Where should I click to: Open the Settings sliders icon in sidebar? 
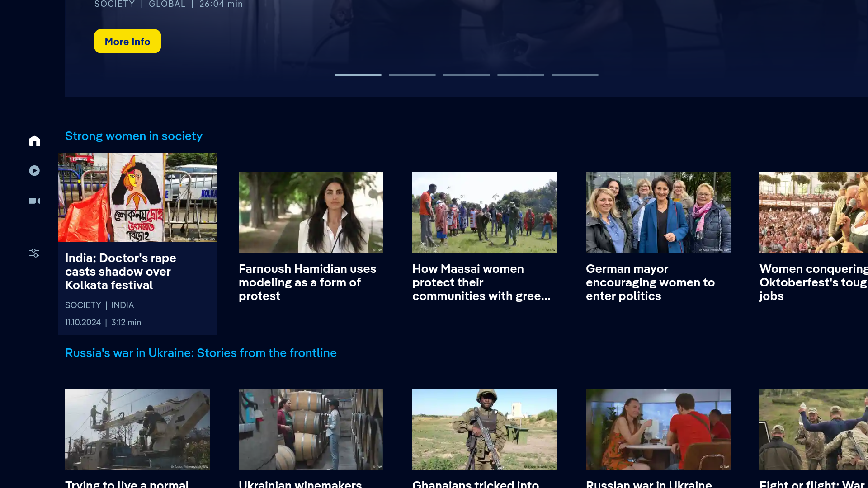coord(34,253)
